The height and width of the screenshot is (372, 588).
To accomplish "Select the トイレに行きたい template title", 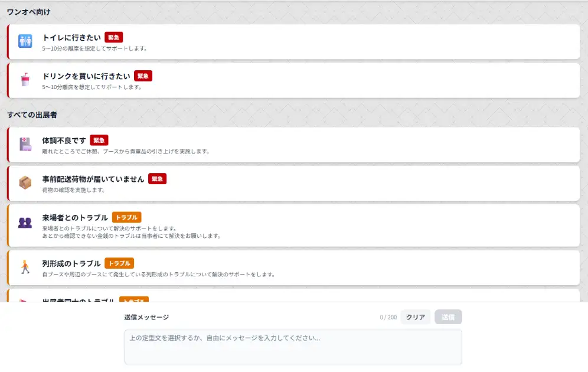I will 71,37.
